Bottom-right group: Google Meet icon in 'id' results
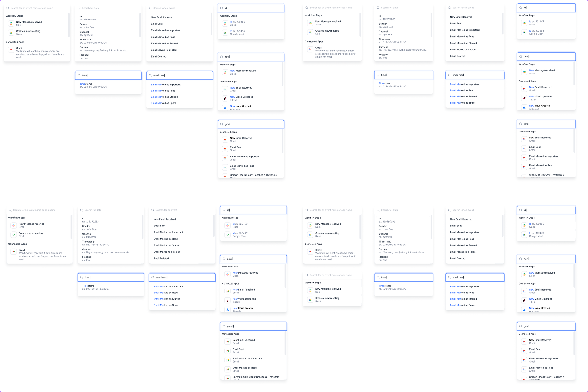The image size is (588, 392). click(524, 235)
